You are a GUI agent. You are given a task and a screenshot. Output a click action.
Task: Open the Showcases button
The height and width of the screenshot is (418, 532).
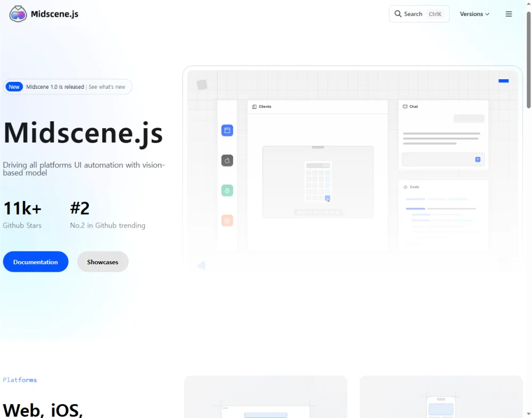(x=103, y=262)
